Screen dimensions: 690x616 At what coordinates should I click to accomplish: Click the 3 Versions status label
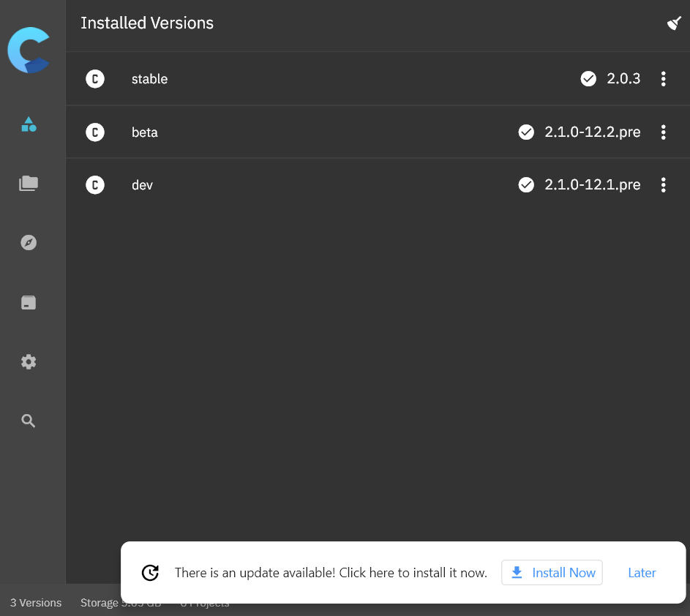coord(36,602)
